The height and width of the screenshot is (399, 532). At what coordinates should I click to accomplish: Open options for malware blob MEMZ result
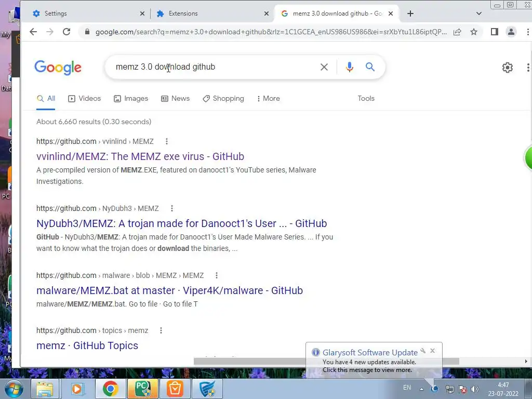[217, 275]
